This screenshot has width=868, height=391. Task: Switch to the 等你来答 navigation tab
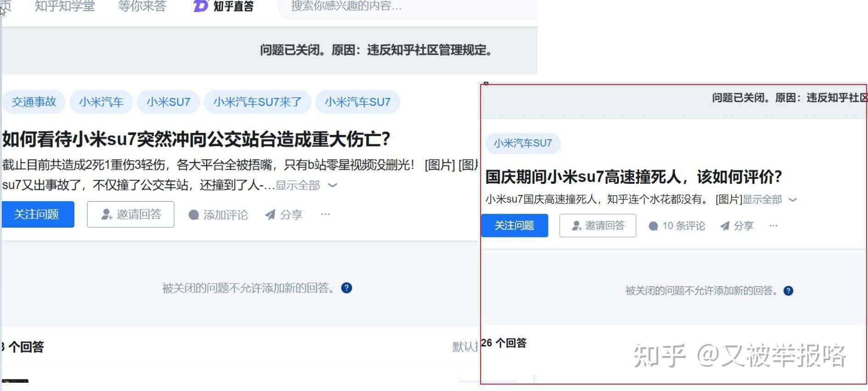142,6
